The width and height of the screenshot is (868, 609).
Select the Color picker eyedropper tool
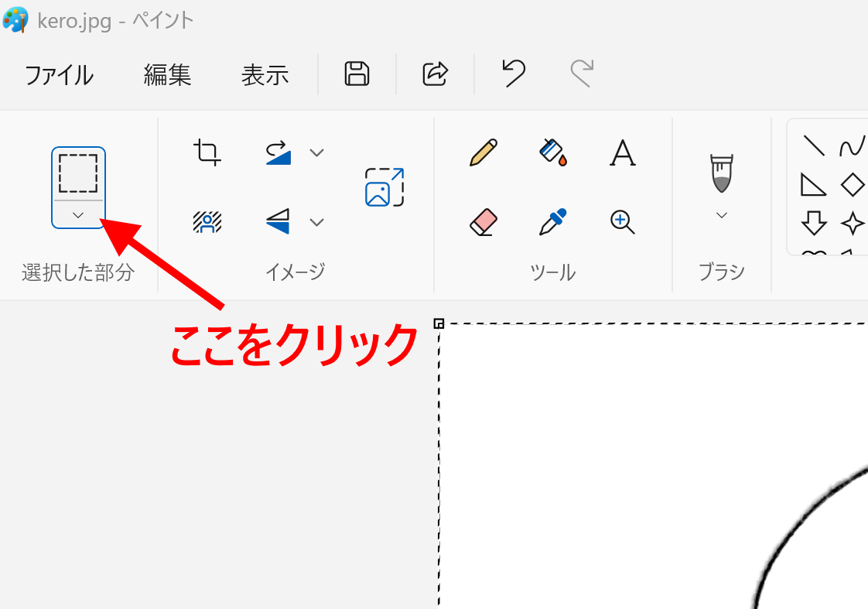click(x=552, y=222)
